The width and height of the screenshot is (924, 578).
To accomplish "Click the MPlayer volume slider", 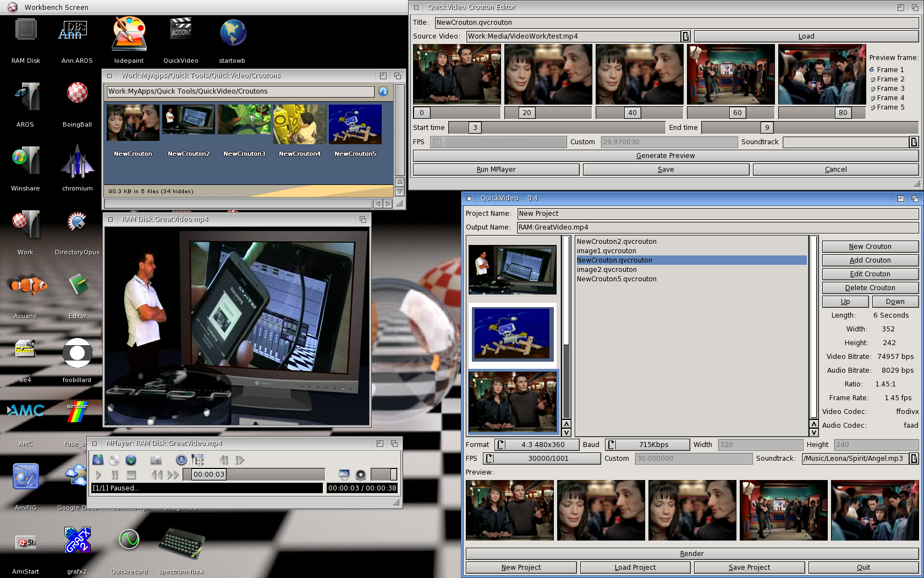I will point(383,475).
